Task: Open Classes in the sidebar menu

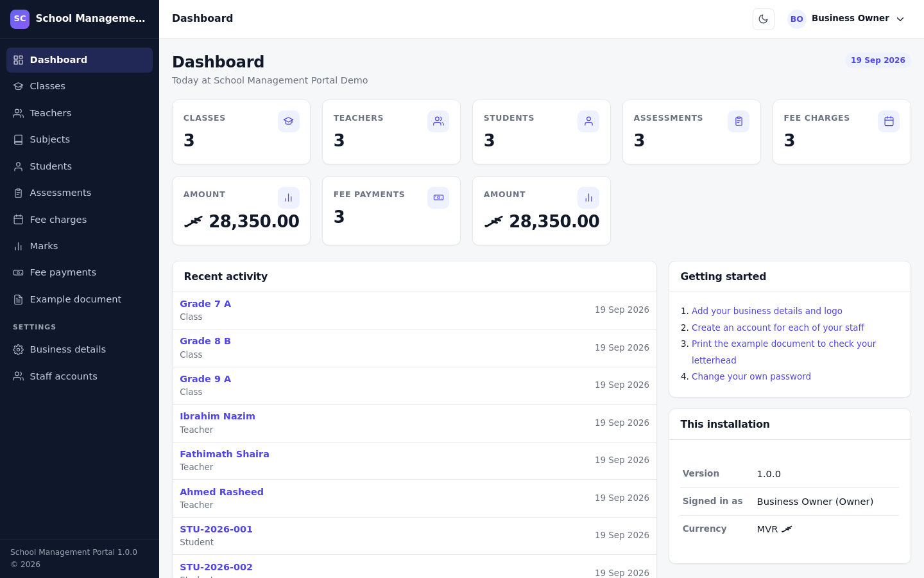Action: (x=80, y=86)
